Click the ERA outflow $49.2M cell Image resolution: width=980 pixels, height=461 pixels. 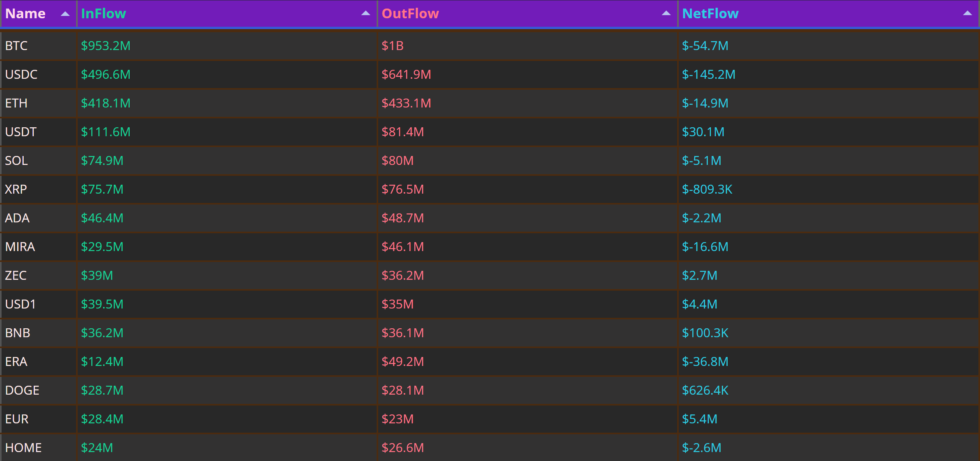tap(527, 362)
